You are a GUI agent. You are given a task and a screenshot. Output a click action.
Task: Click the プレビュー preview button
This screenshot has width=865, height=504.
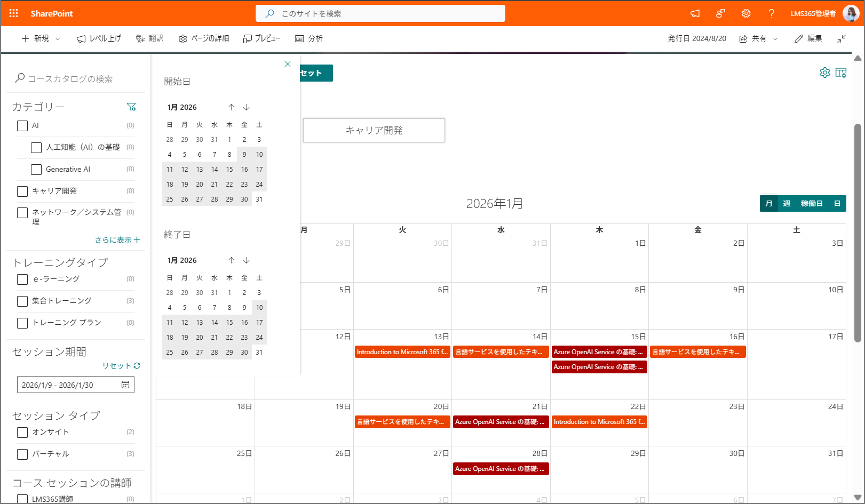pyautogui.click(x=261, y=38)
